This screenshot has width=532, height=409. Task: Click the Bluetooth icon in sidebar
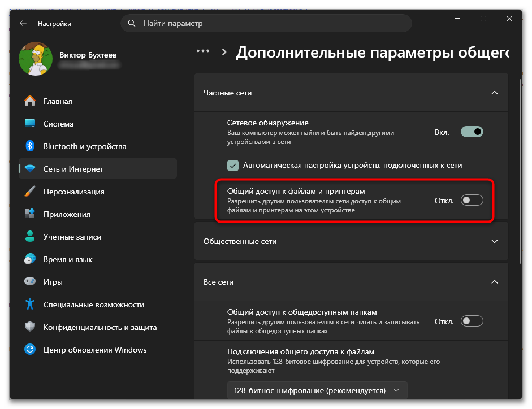30,146
